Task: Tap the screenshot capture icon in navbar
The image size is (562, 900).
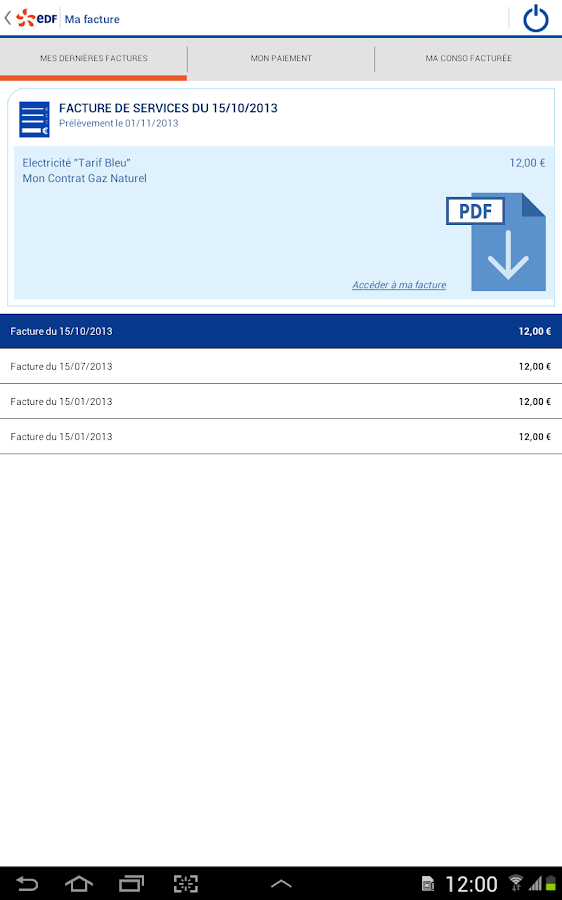Action: point(185,883)
